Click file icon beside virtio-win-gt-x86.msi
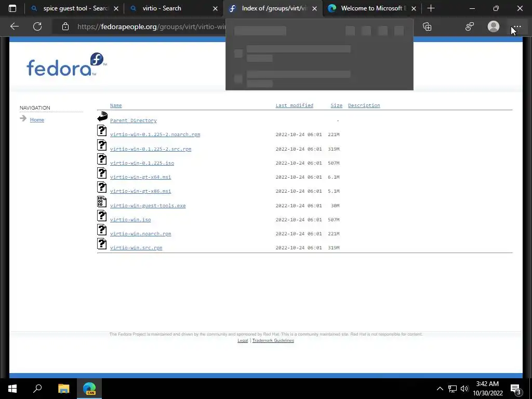 pos(102,187)
